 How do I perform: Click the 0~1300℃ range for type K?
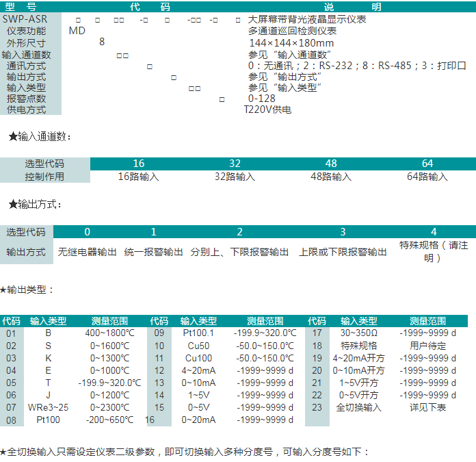pyautogui.click(x=109, y=358)
